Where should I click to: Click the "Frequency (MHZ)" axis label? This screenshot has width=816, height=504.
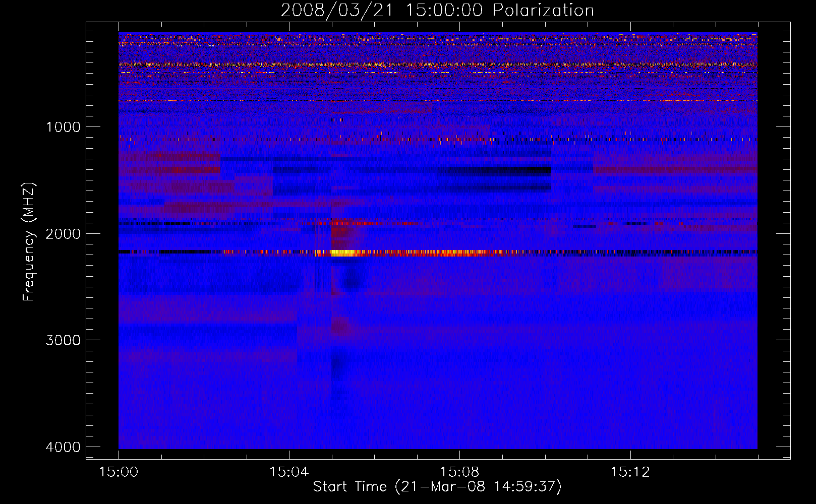click(29, 242)
